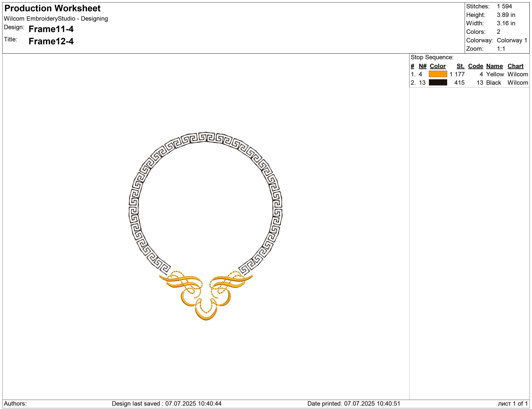This screenshot has width=532, height=409.
Task: Click the Stop Sequence label
Action: point(432,58)
